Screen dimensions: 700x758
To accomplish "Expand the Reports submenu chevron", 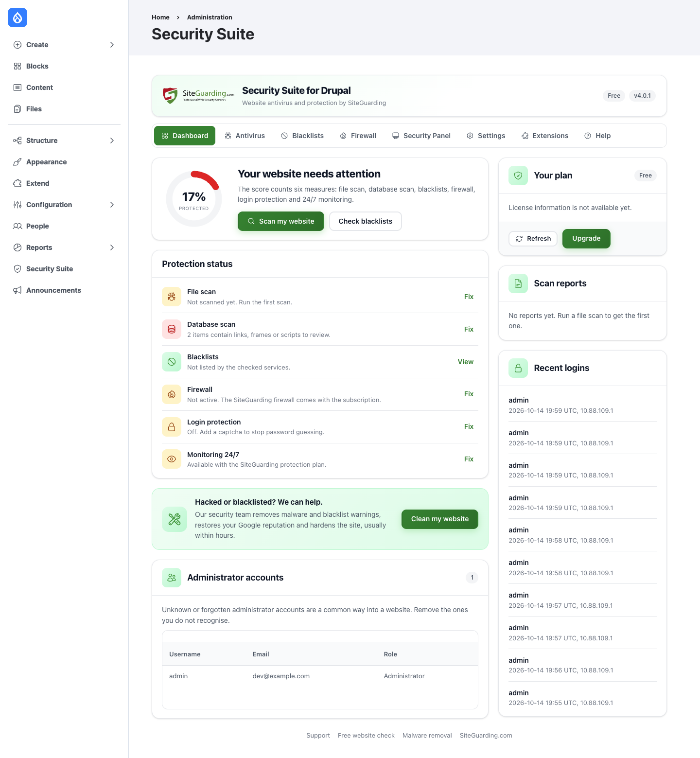I will click(x=112, y=247).
